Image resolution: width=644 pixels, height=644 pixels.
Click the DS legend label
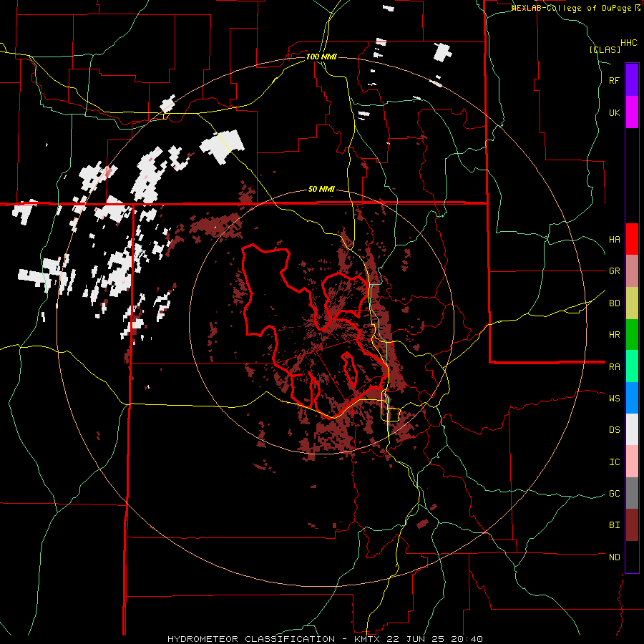click(x=615, y=429)
